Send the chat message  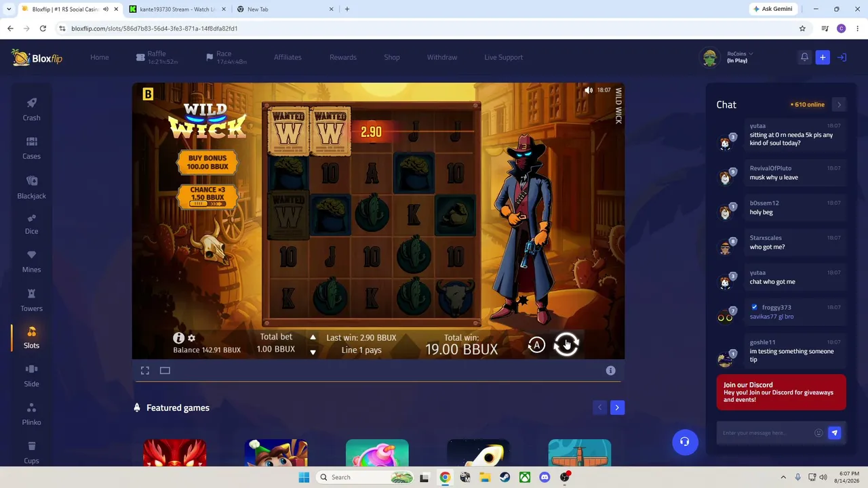tap(835, 433)
